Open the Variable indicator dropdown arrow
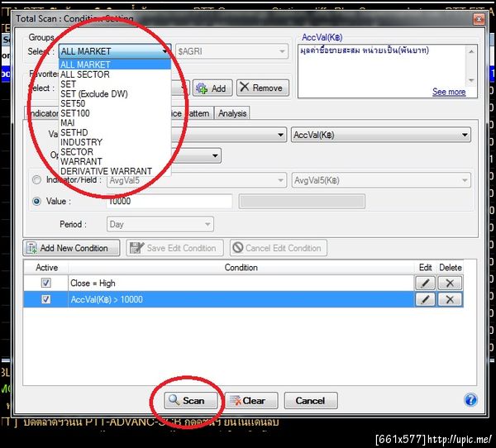 [x=280, y=135]
